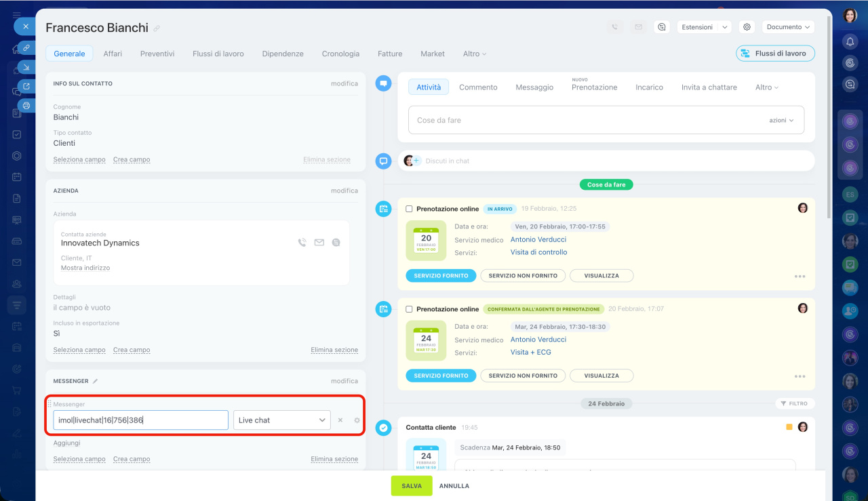This screenshot has width=868, height=501.
Task: Click the pencil icon beside Messenger title
Action: click(x=96, y=382)
